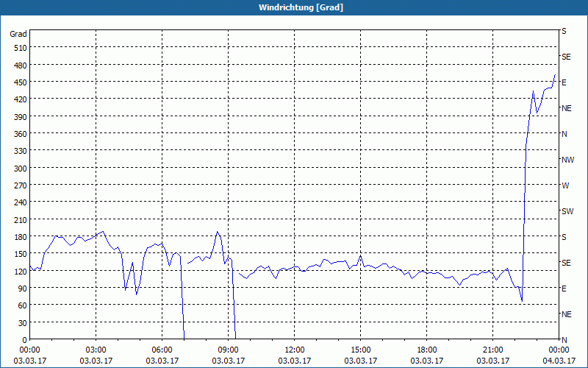
Task: Click the 90 degree axis label
Action: 23,289
